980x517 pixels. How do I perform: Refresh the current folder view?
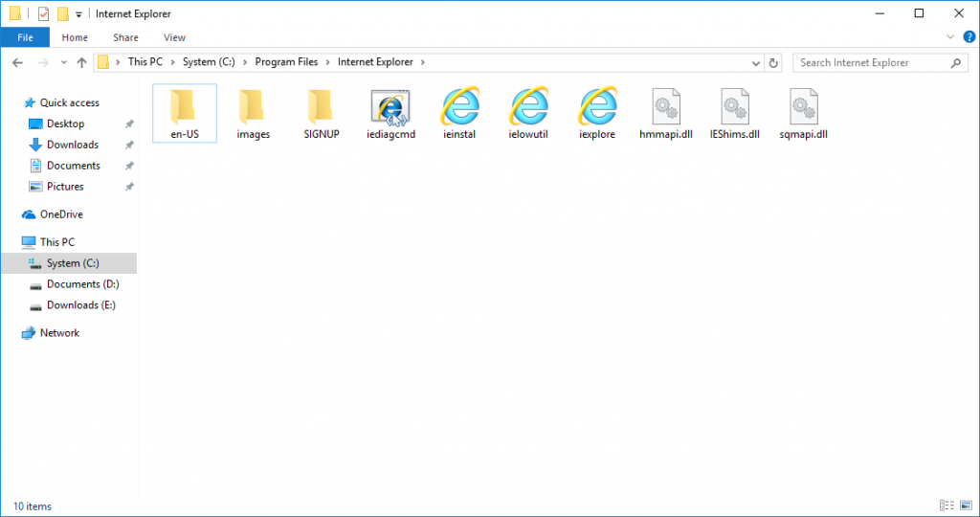point(773,62)
